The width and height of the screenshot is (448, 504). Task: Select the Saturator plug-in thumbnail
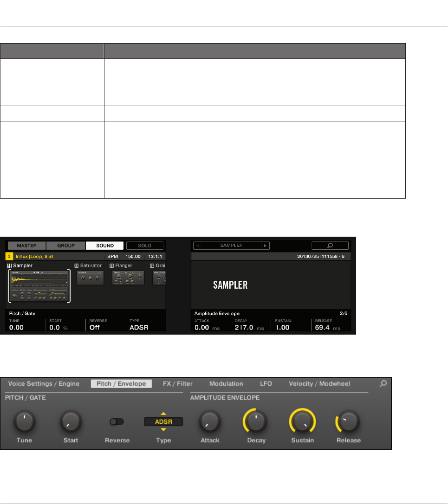[91, 278]
